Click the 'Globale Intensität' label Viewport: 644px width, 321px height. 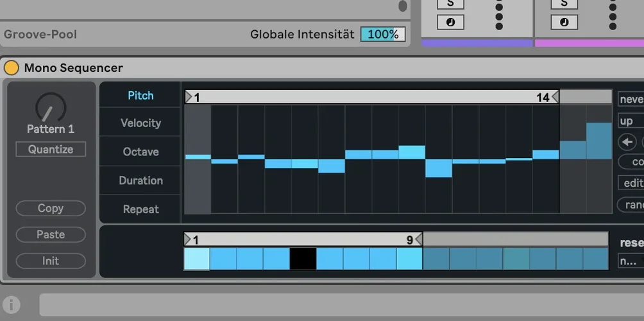[x=302, y=35]
